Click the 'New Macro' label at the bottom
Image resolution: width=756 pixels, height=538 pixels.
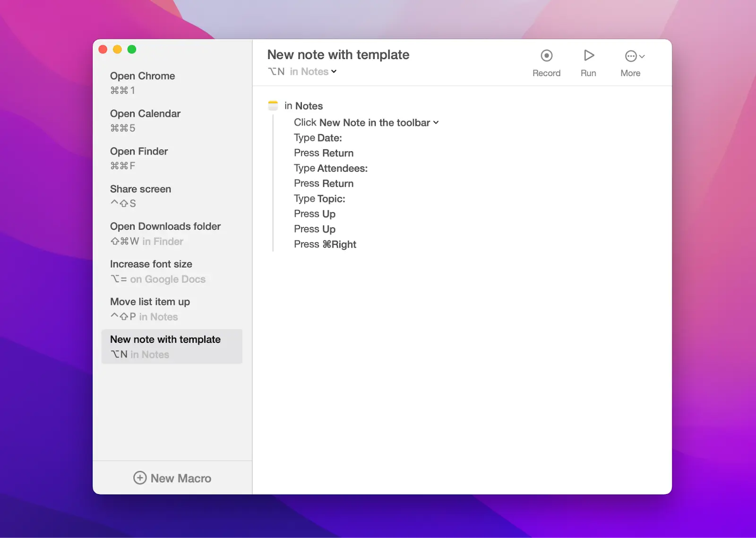coord(181,478)
